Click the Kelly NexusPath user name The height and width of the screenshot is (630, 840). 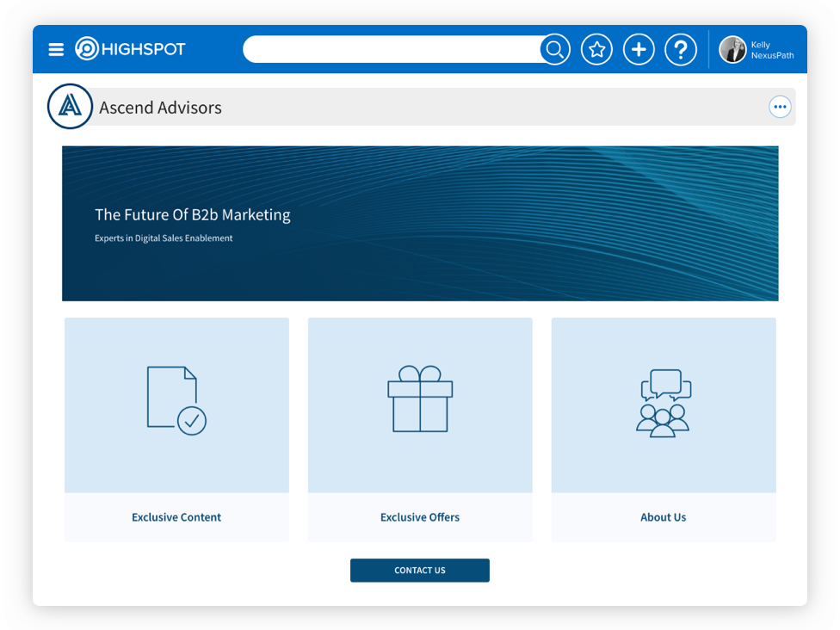(772, 50)
